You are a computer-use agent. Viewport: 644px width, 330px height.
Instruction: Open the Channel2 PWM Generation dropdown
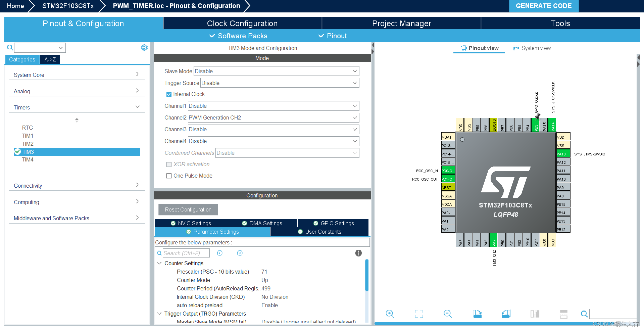coord(274,117)
